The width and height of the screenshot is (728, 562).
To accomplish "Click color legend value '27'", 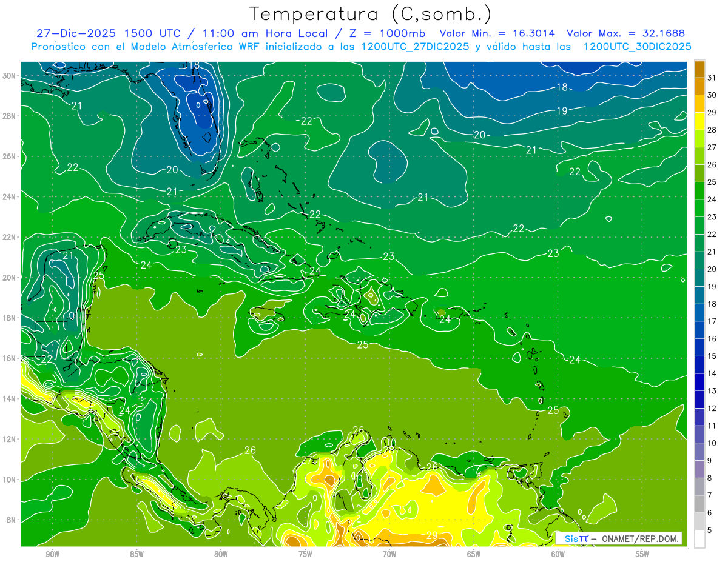I will tap(712, 147).
